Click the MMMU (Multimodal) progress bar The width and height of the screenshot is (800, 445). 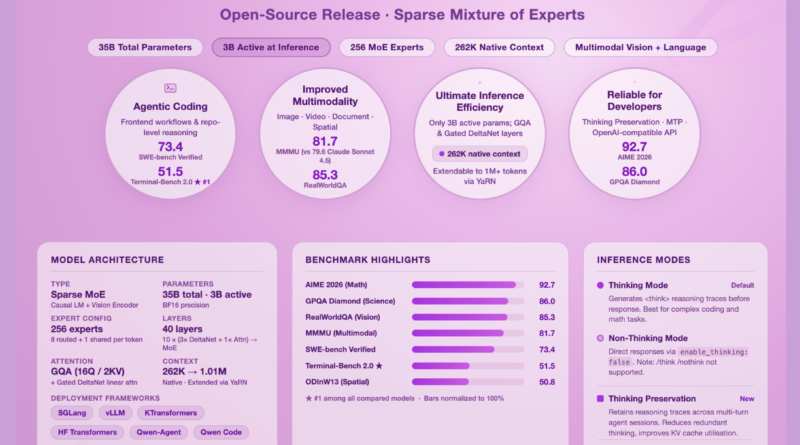[x=468, y=333]
